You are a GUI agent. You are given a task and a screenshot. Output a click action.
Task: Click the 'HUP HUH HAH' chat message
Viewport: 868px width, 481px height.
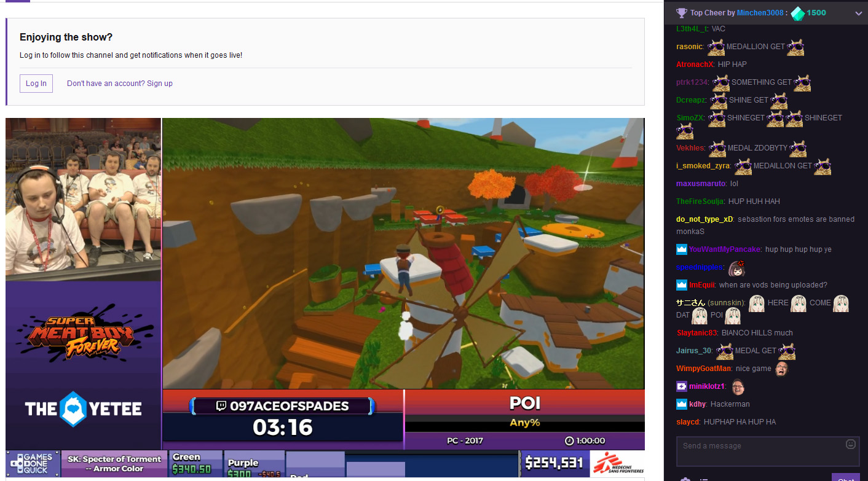pos(754,201)
